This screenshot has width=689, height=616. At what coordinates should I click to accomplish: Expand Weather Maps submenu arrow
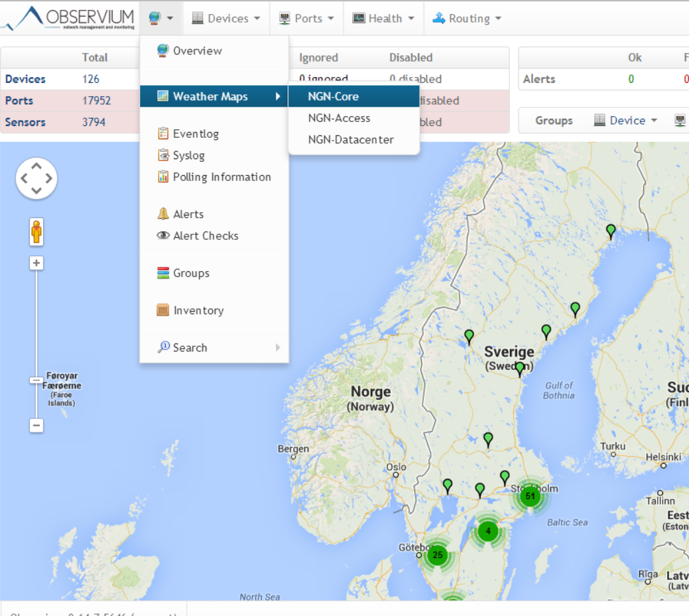(278, 96)
